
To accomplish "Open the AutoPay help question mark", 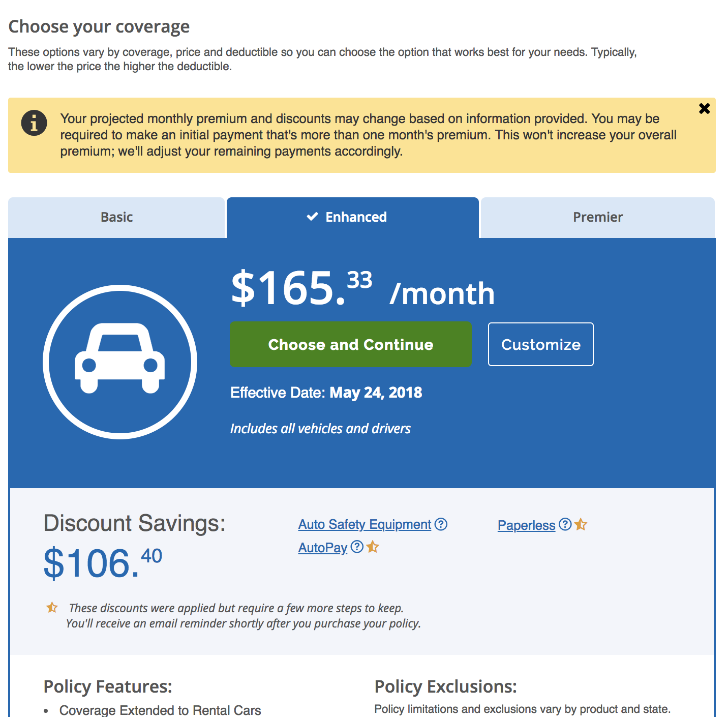I will pyautogui.click(x=357, y=547).
